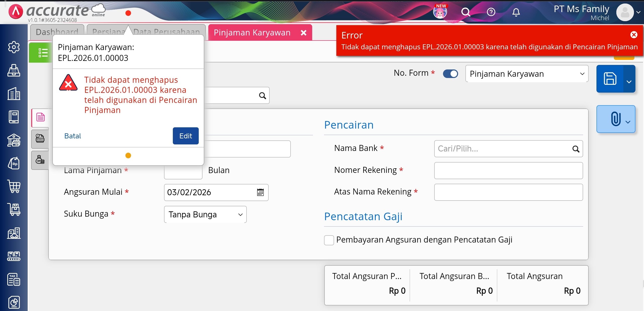Click the Edit button in popup

(185, 136)
